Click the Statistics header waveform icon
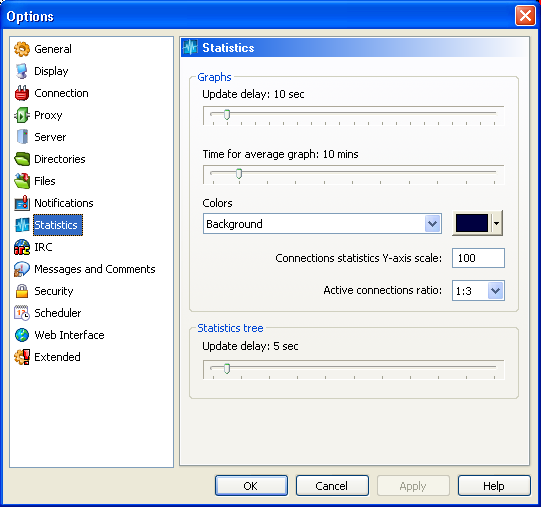 click(190, 48)
